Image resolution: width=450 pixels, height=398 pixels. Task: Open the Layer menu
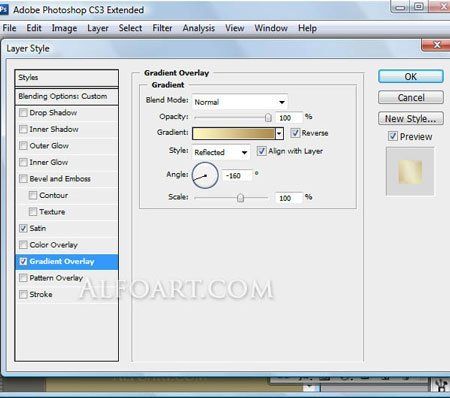tap(98, 28)
